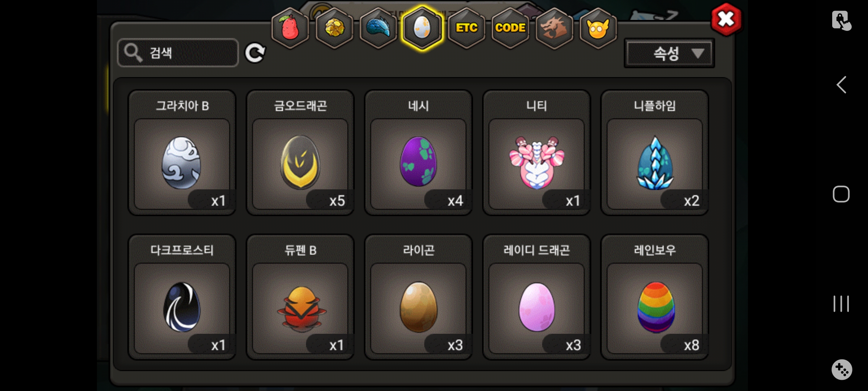Select the blue dragon head category icon

click(x=378, y=28)
